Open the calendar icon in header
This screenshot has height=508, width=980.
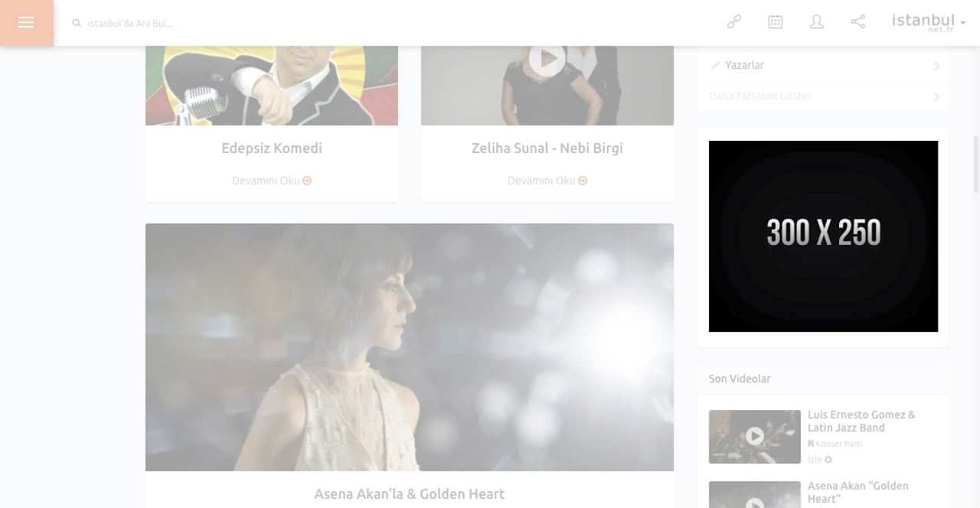[x=775, y=22]
